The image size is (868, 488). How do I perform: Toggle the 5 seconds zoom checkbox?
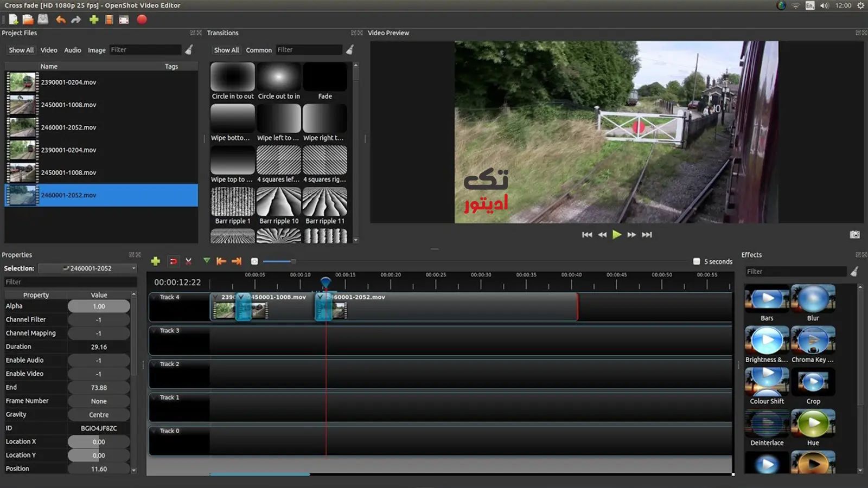697,261
